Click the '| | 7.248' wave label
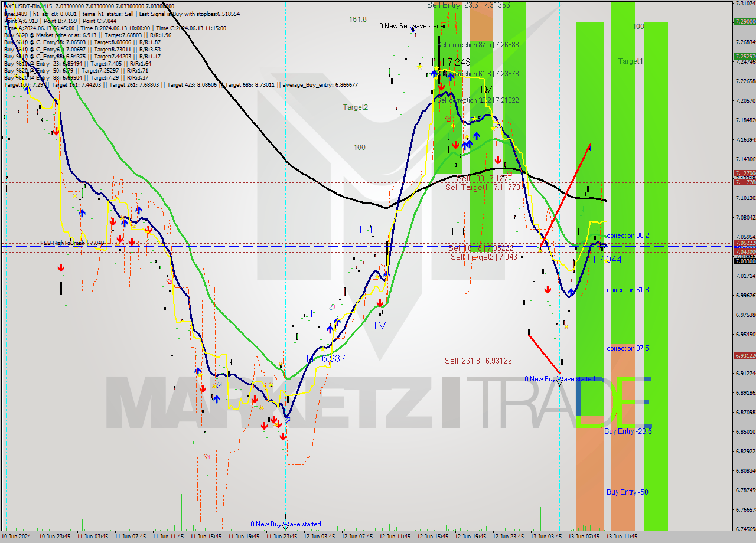This screenshot has height=543, width=756. click(x=451, y=62)
